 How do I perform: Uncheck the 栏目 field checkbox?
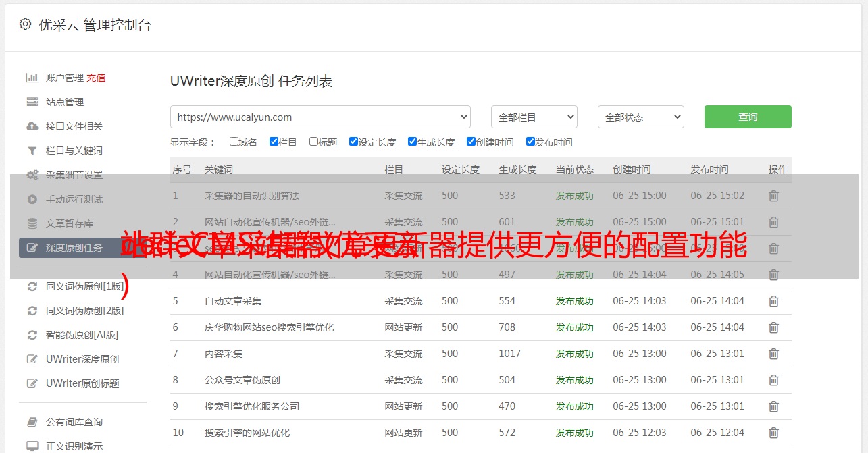(x=274, y=142)
